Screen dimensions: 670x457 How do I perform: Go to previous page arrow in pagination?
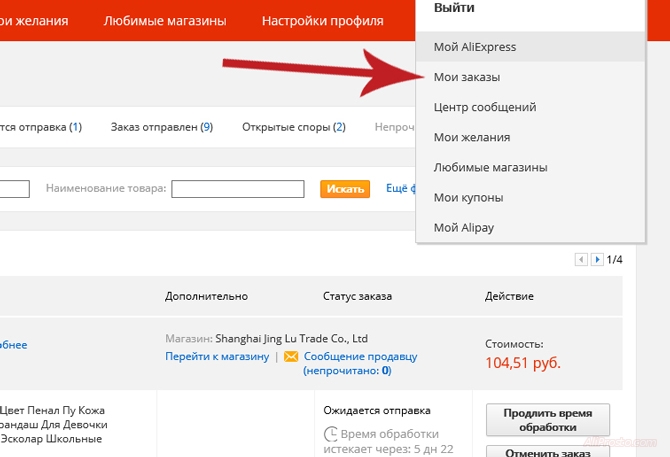[x=581, y=259]
